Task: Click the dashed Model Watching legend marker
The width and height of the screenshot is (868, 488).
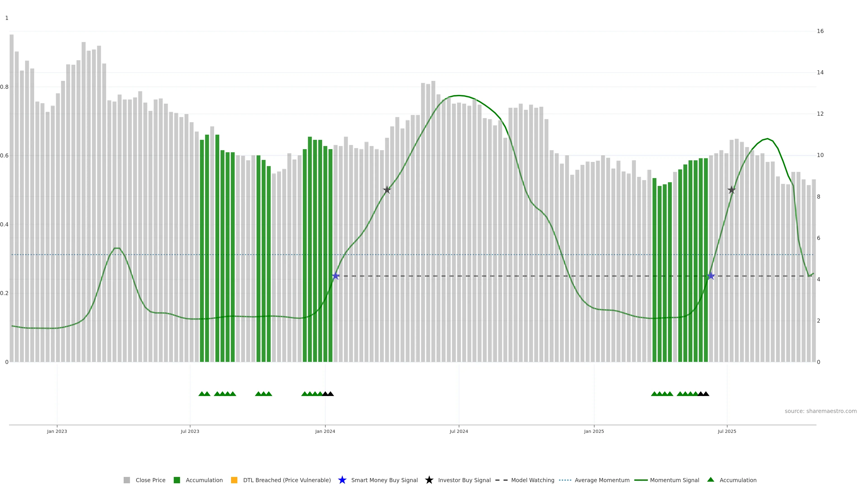Action: pyautogui.click(x=501, y=480)
